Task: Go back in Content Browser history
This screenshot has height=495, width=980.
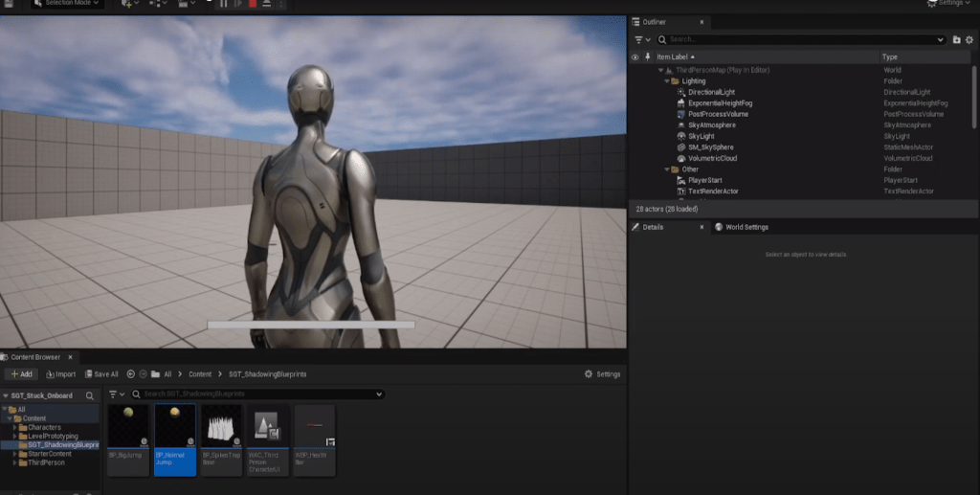Action: [131, 374]
